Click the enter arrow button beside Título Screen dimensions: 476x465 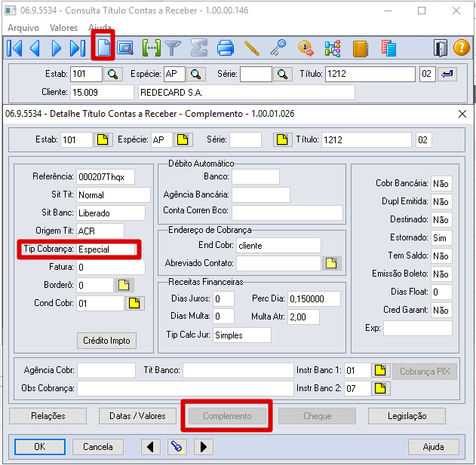point(447,74)
